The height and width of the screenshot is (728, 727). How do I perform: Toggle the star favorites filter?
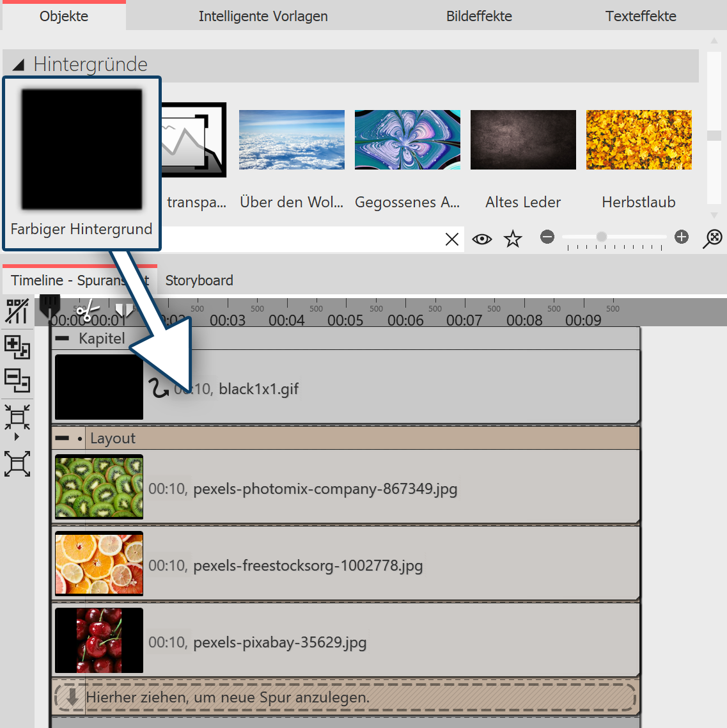click(512, 239)
